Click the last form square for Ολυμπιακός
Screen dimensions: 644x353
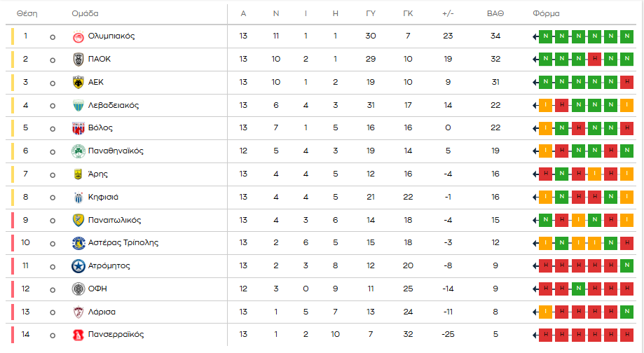tap(627, 36)
